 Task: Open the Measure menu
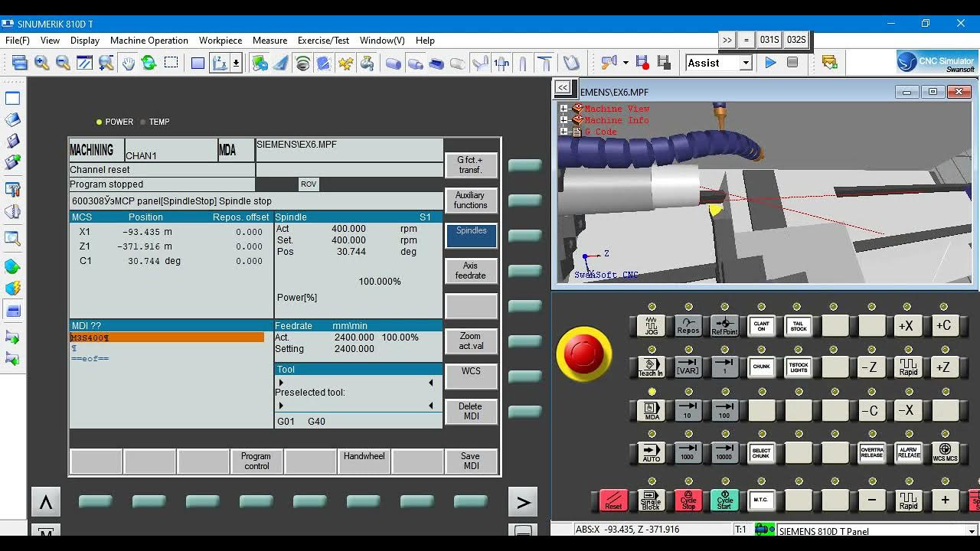point(270,41)
